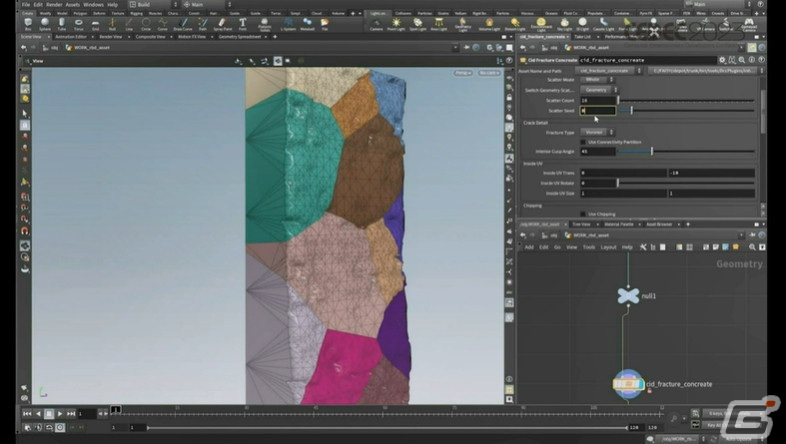Click the play forward button
The width and height of the screenshot is (786, 444).
tap(60, 413)
